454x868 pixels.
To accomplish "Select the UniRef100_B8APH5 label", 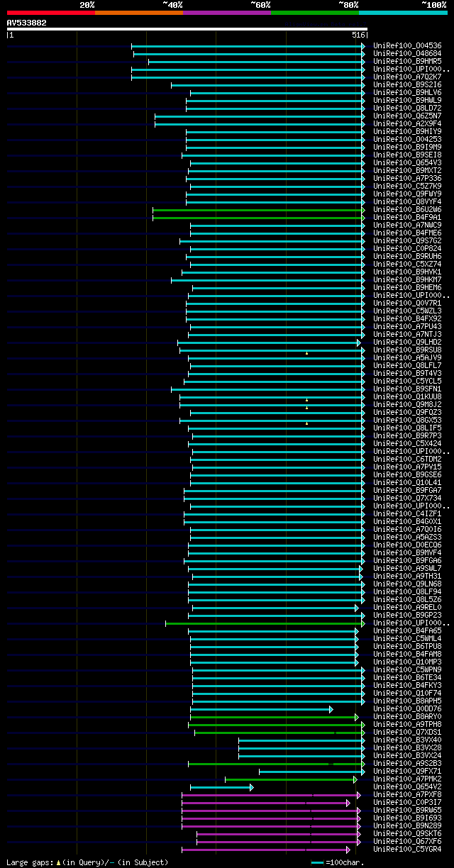I will [407, 701].
